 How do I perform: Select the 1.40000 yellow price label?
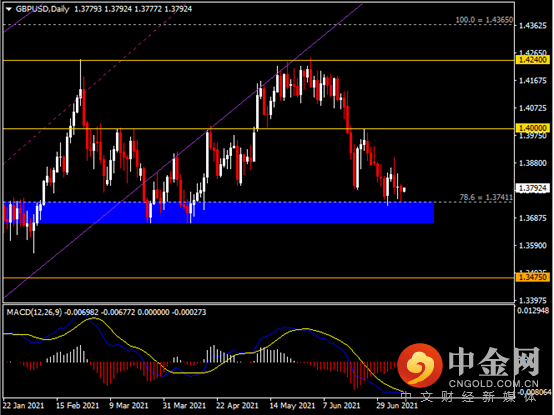tap(532, 128)
